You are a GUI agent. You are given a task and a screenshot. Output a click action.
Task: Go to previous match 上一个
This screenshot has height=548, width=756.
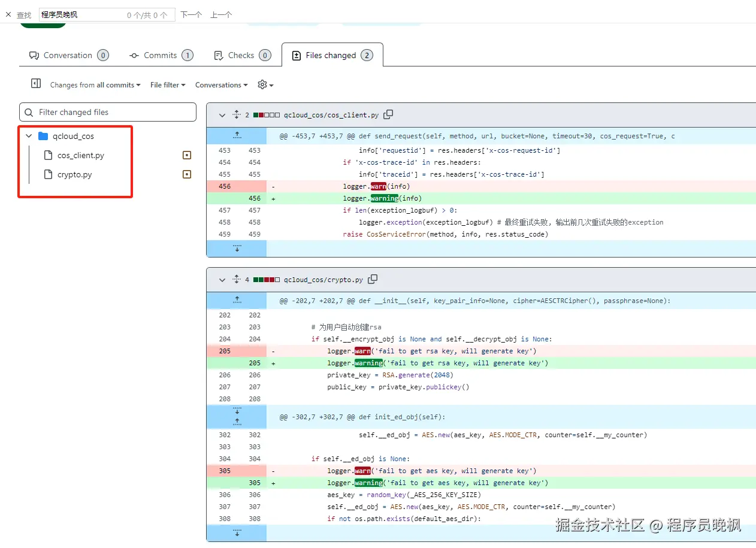click(221, 15)
